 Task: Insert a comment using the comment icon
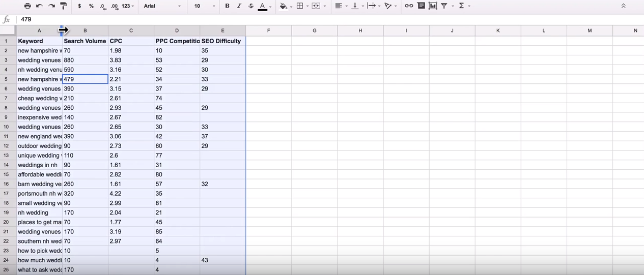[421, 6]
